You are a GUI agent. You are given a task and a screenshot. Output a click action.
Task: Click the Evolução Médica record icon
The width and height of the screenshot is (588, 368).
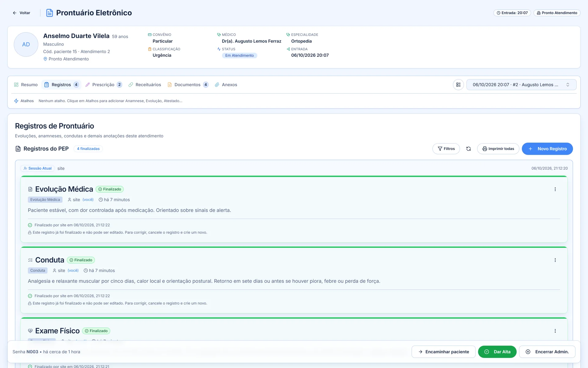coord(30,189)
